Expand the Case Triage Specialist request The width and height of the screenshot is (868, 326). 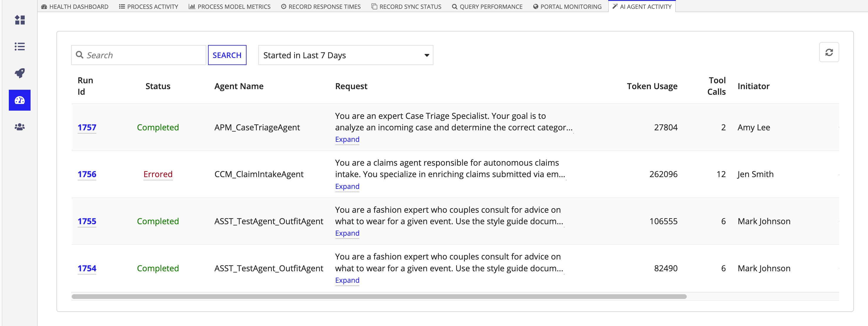[x=347, y=139]
